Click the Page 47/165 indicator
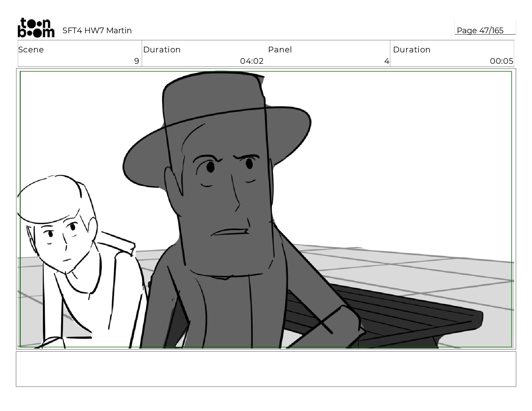Viewport: 532px width, 411px height. pos(480,31)
